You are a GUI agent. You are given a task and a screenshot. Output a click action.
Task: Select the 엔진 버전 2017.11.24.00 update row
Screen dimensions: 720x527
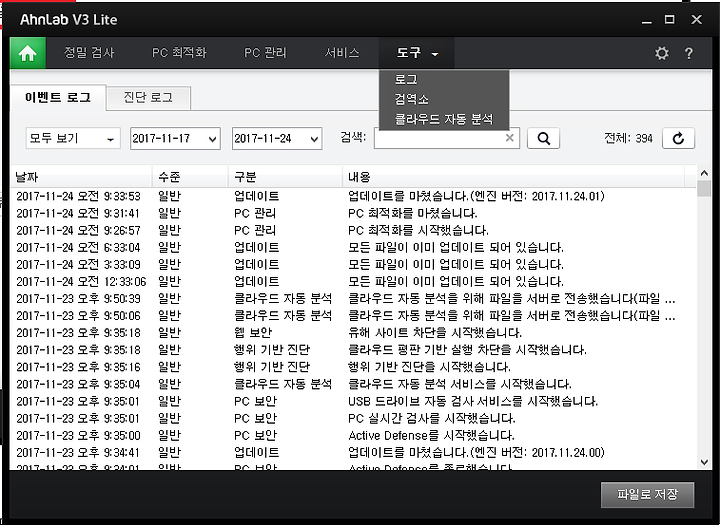pyautogui.click(x=353, y=453)
